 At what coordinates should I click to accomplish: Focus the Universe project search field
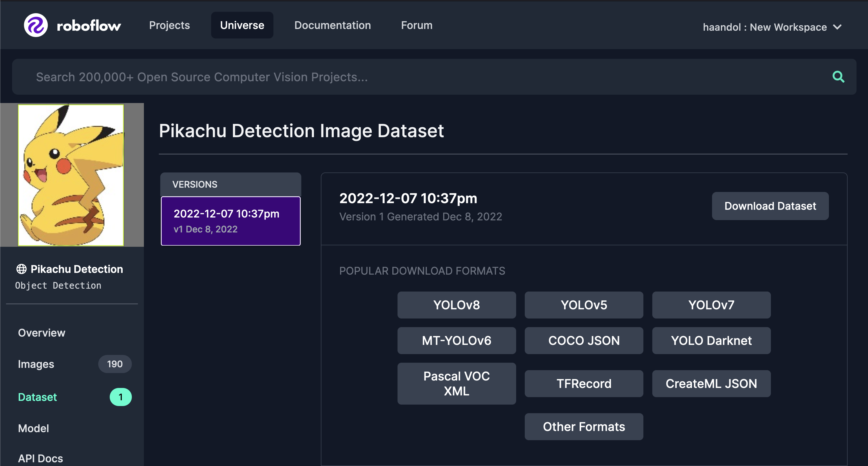pyautogui.click(x=434, y=77)
